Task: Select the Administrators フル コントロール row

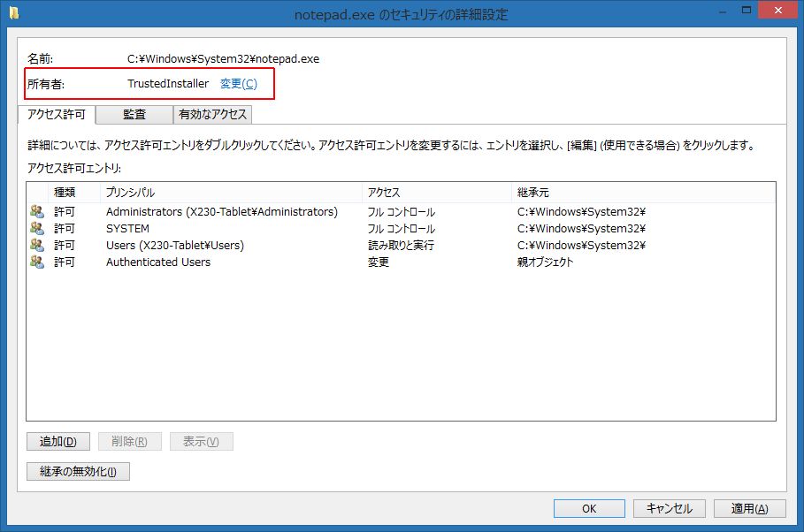Action: (x=221, y=212)
